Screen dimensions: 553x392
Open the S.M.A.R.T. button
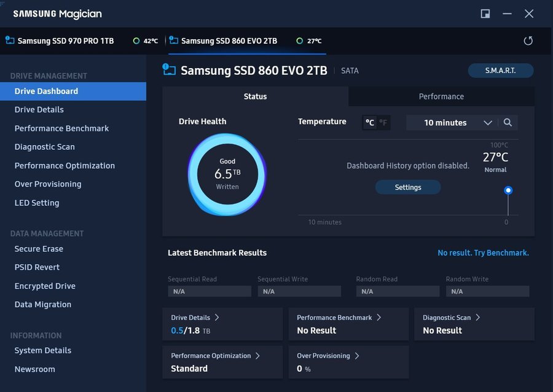tap(500, 71)
